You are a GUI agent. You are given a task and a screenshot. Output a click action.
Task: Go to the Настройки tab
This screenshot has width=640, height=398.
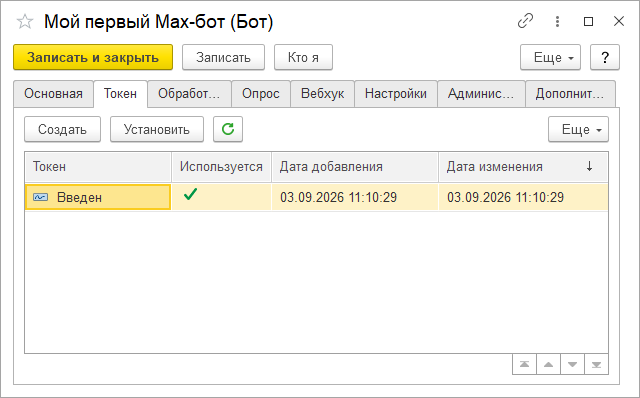pos(396,94)
